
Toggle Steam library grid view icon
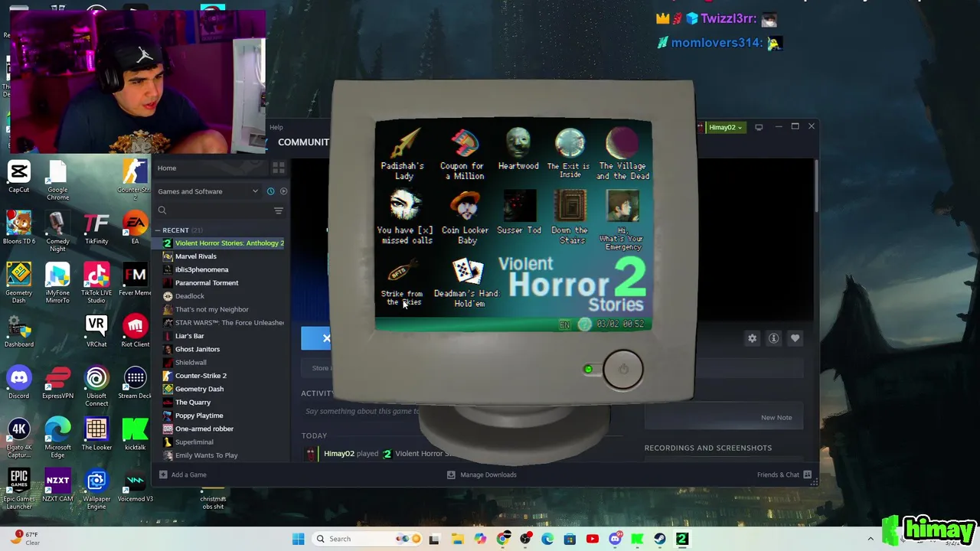tap(279, 168)
